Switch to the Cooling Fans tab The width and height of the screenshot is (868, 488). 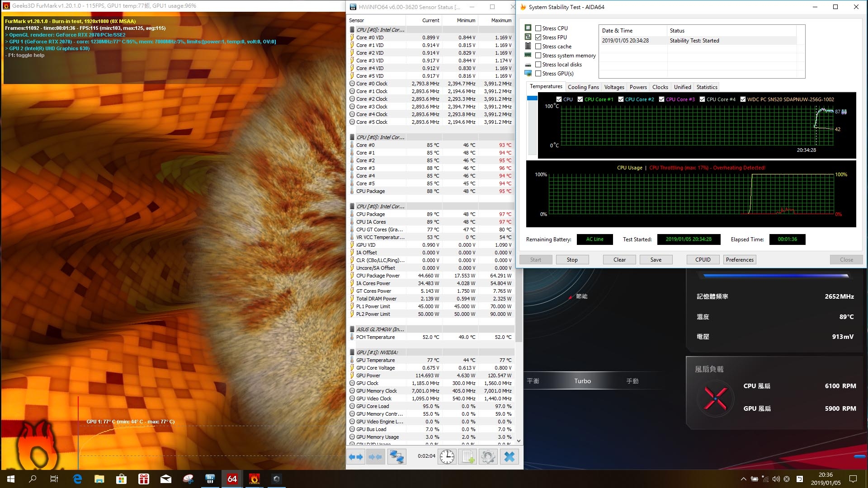[583, 87]
